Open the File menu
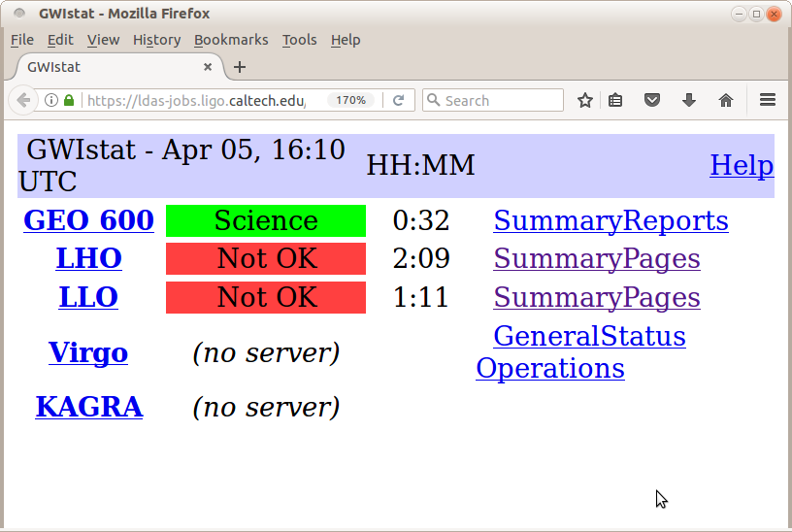The image size is (792, 532). pos(22,40)
